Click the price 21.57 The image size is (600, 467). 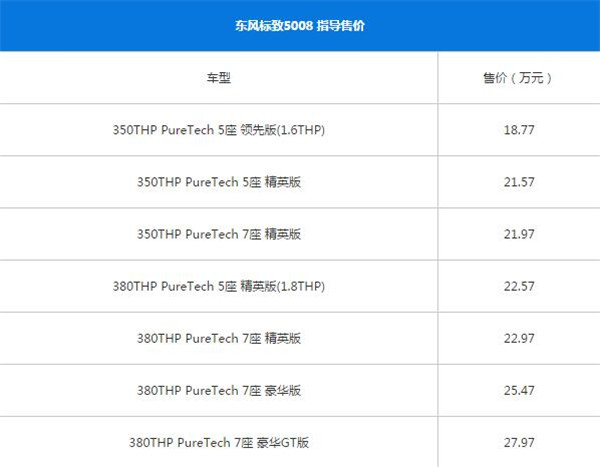tap(519, 182)
